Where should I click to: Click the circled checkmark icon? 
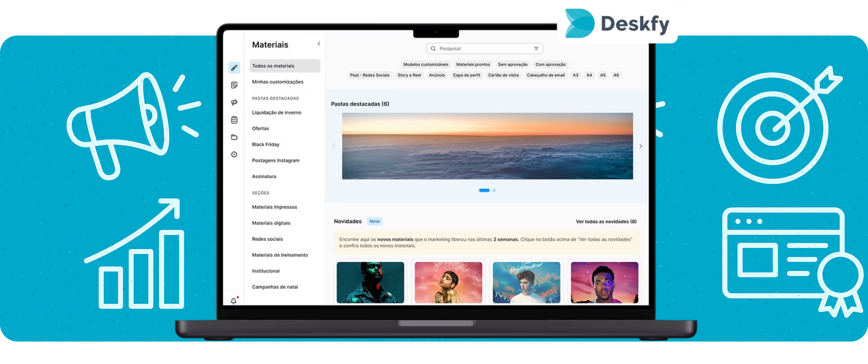(x=234, y=155)
